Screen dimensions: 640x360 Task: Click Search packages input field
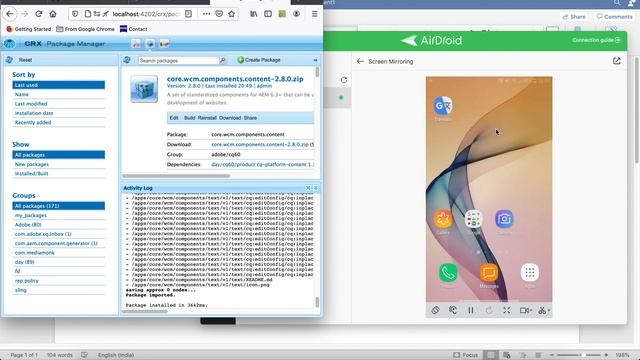178,60
